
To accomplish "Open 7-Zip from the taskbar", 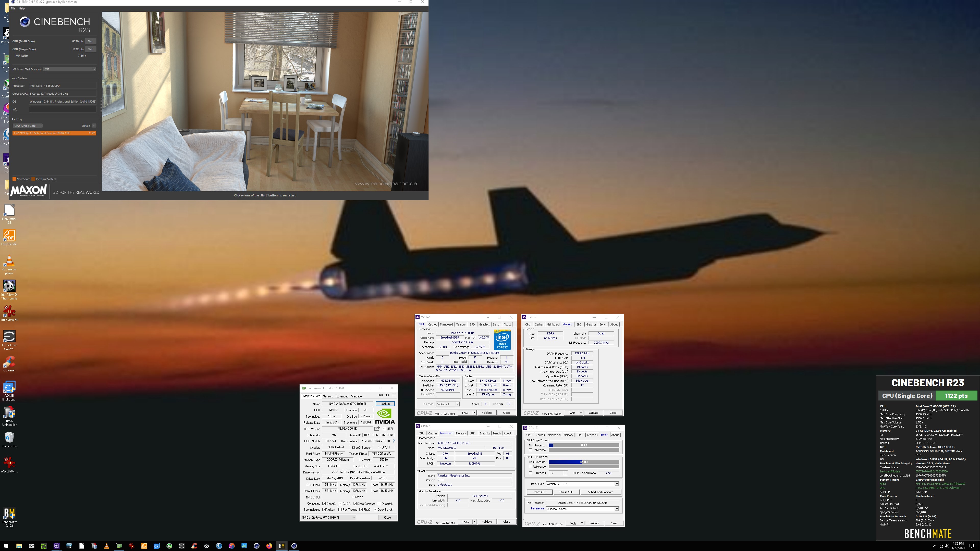I will tap(31, 546).
